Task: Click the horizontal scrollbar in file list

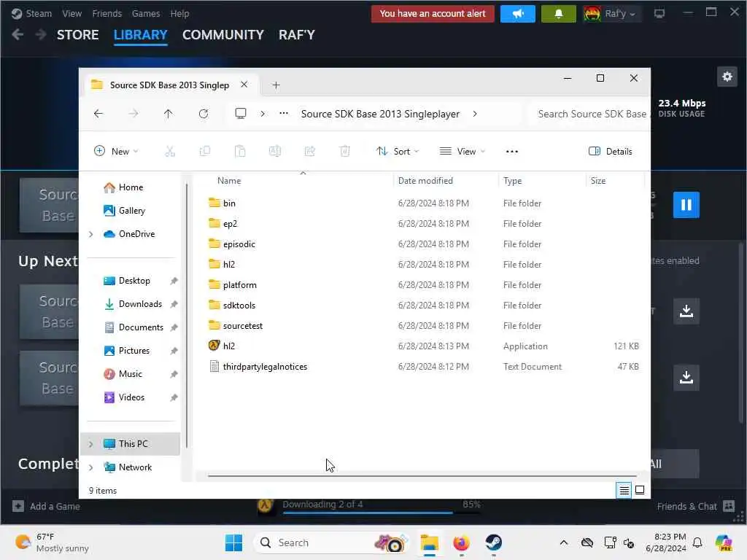Action: [422, 475]
